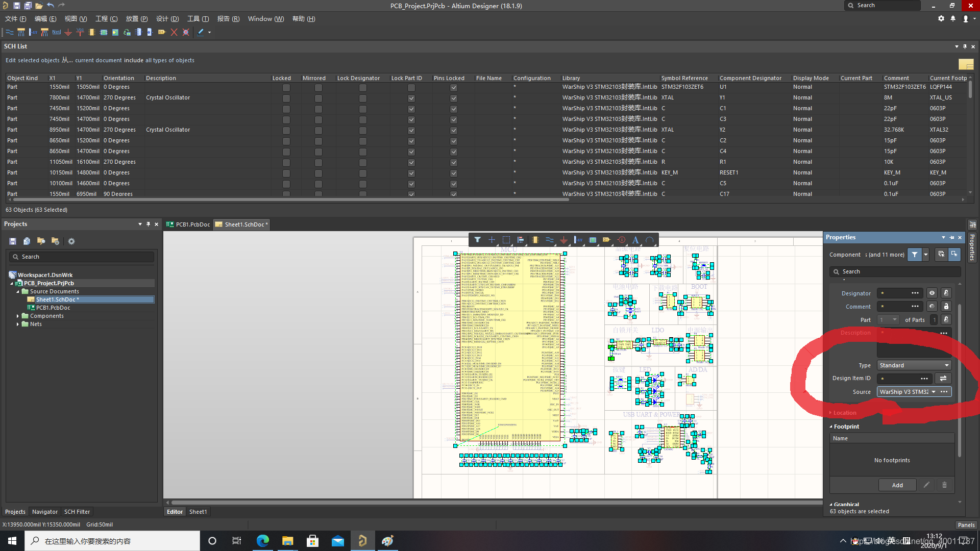Click the Add footprint button
Viewport: 980px width, 551px height.
coord(897,485)
